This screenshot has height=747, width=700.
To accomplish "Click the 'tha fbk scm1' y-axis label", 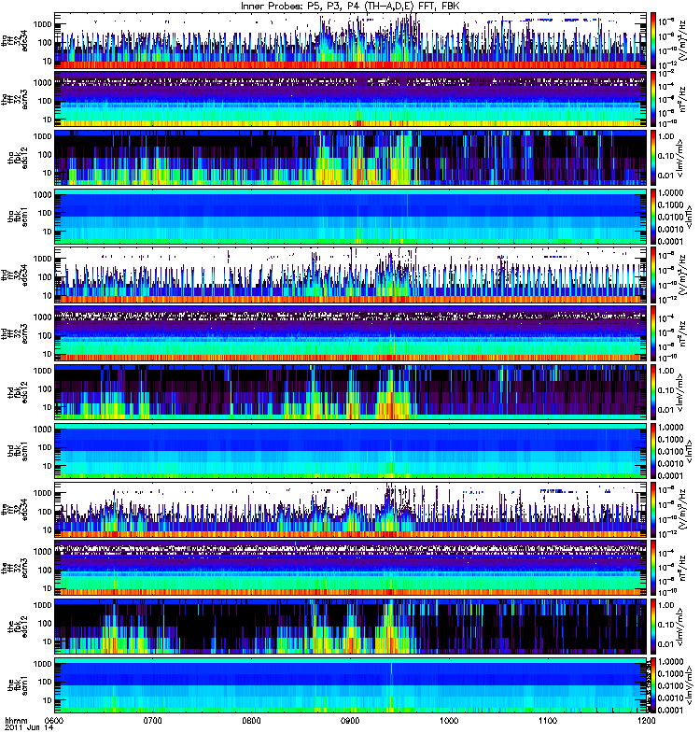I will [x=18, y=217].
